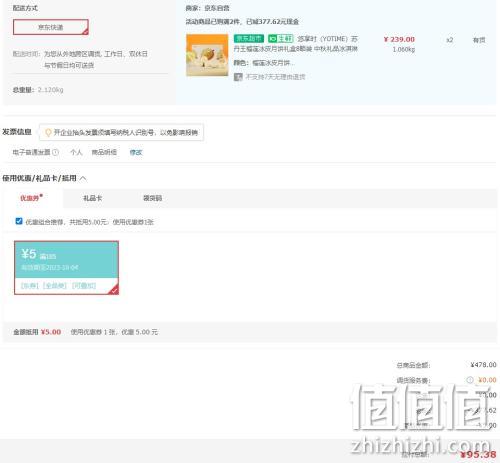
Task: Toggle the ¥5 coupon card
Action: [x=66, y=268]
